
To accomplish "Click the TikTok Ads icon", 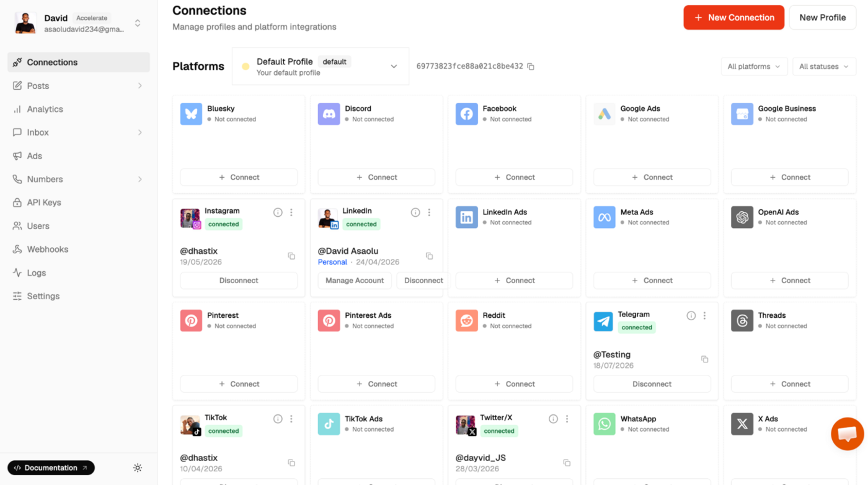I will pos(329,424).
